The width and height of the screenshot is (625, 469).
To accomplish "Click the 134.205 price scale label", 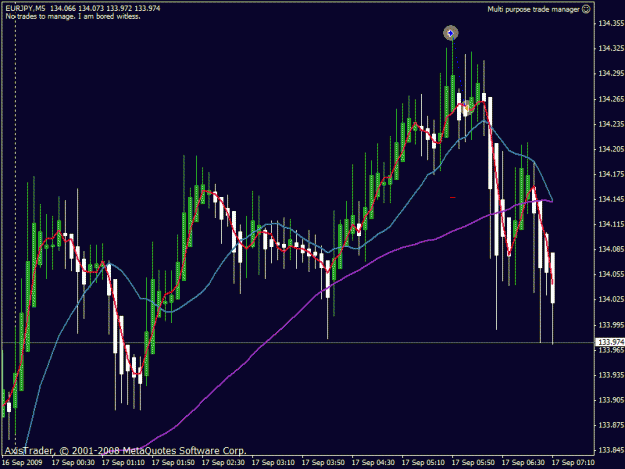I will pos(611,149).
